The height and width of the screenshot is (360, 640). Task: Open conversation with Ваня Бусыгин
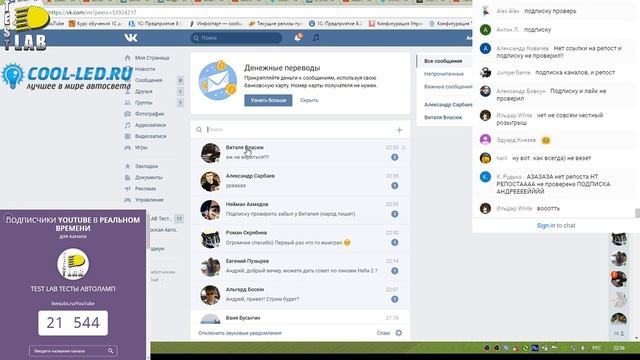coord(300,318)
